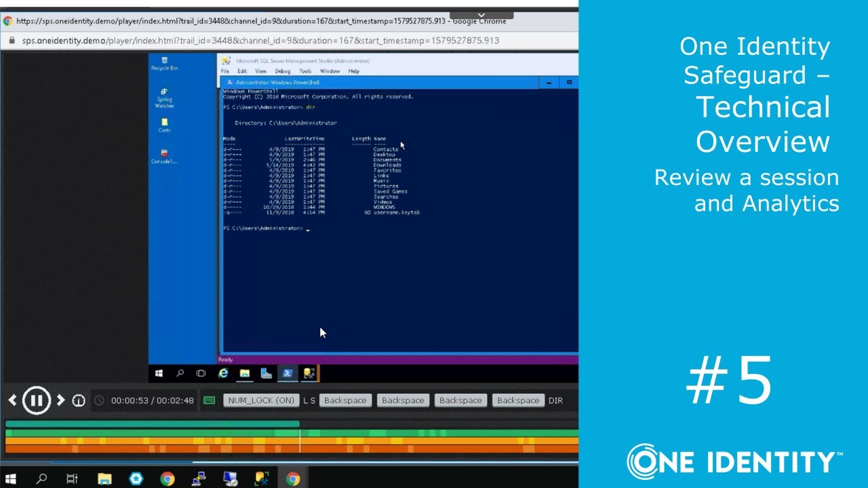Viewport: 868px width, 488px height.
Task: Open the Tools menu in Management Studio
Action: (305, 71)
